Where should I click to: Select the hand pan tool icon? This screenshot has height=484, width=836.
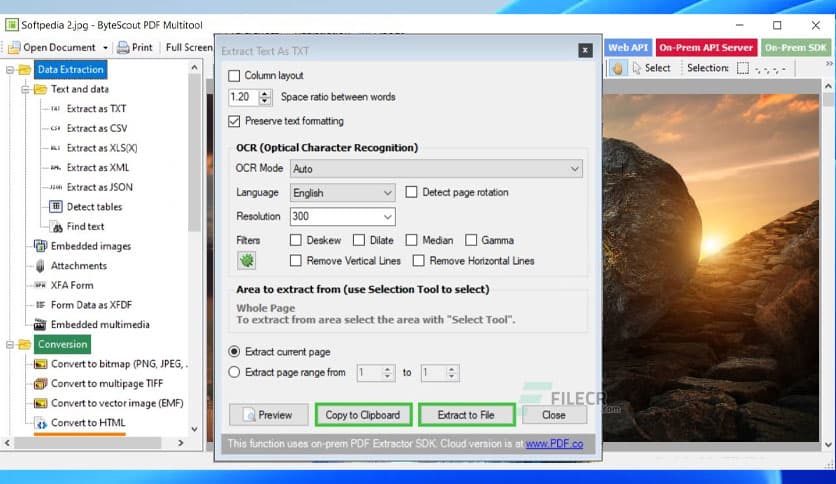(617, 68)
